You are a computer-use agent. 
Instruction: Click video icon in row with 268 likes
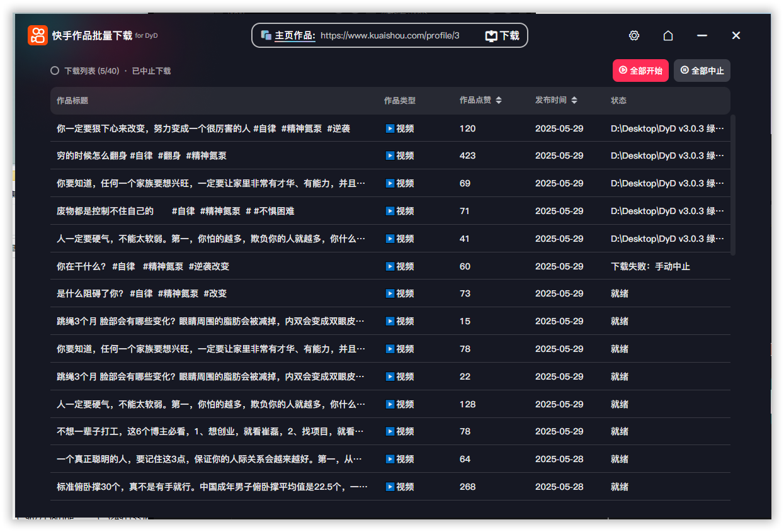[390, 487]
